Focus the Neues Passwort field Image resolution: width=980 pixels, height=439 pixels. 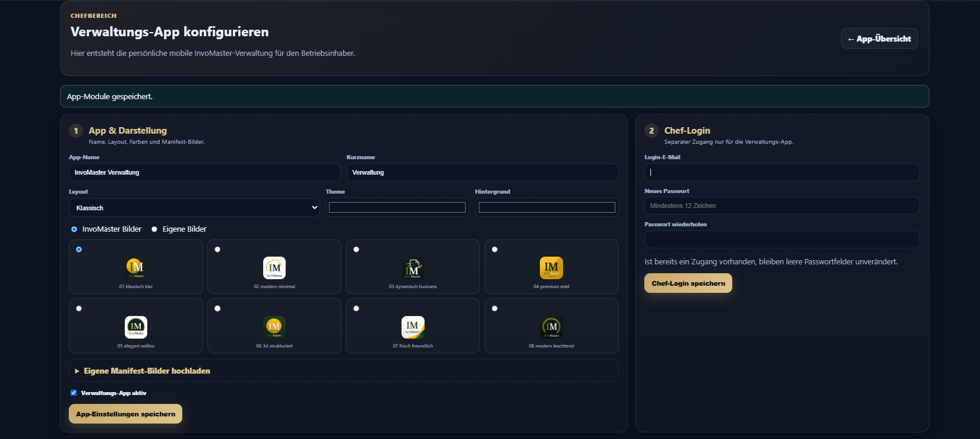point(782,206)
